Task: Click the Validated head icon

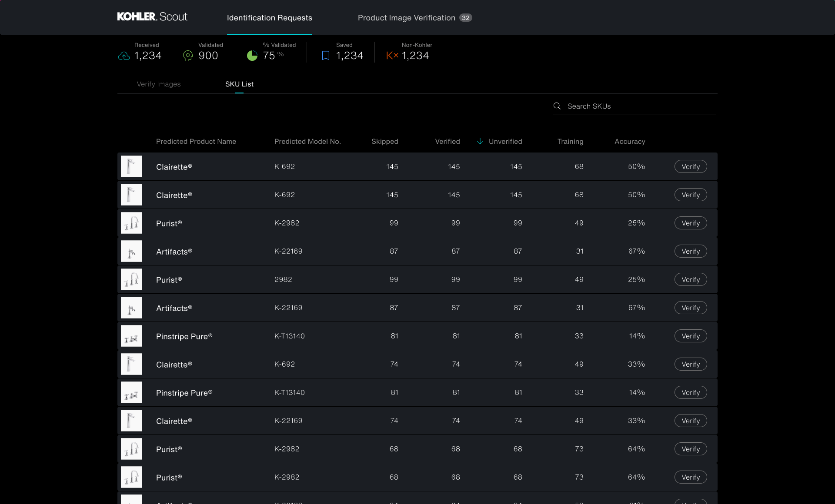Action: (188, 56)
